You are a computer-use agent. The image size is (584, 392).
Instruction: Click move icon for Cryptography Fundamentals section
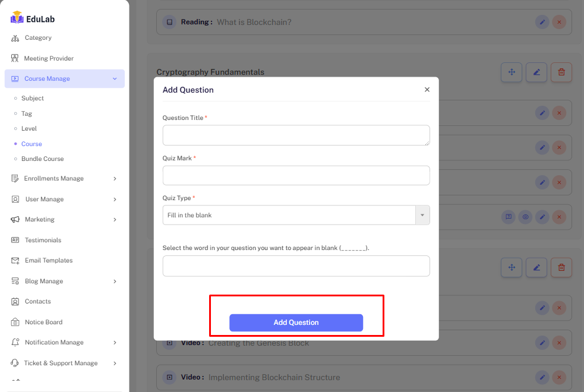511,72
